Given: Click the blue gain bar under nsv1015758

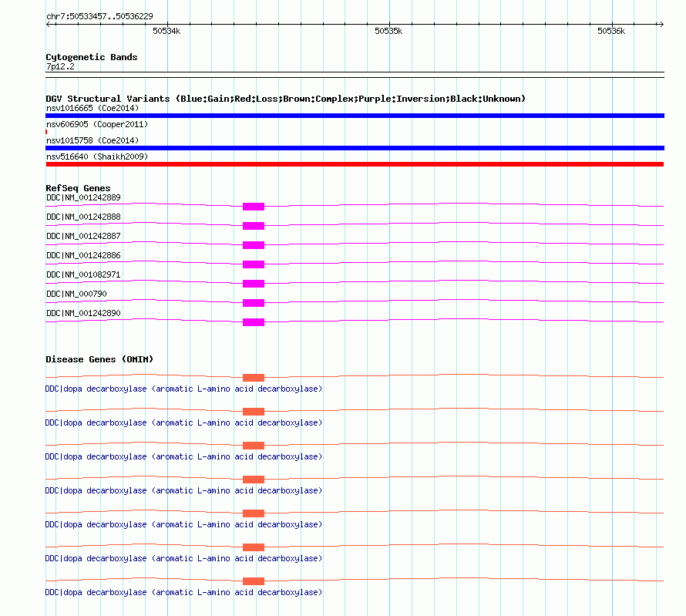Looking at the screenshot, I should click(x=355, y=148).
